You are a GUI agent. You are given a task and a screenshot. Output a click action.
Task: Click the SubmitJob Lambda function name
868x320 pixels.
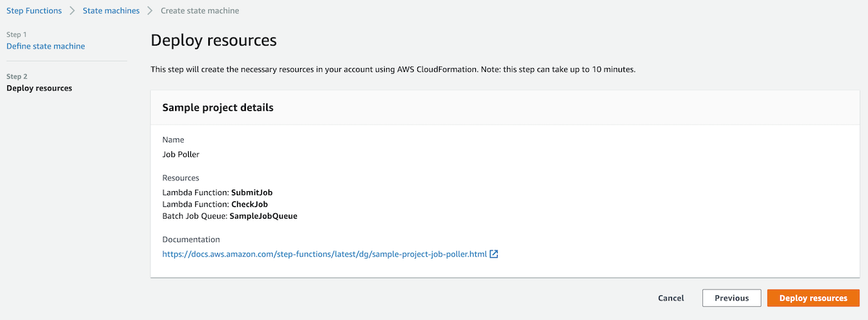pyautogui.click(x=252, y=193)
